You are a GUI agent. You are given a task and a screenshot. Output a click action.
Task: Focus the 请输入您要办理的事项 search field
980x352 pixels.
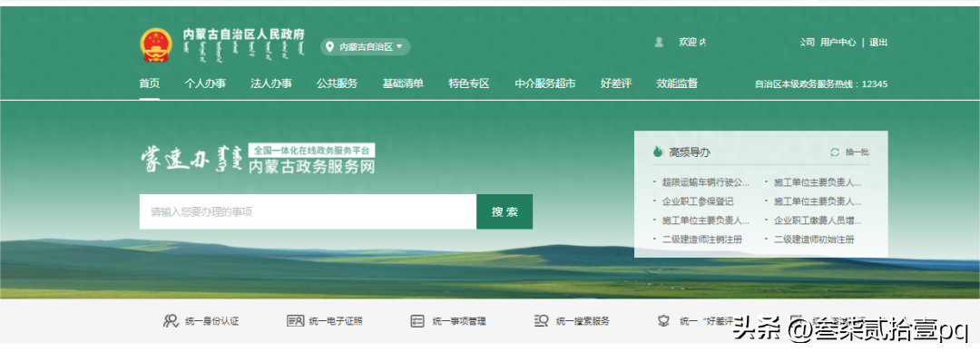tap(309, 212)
